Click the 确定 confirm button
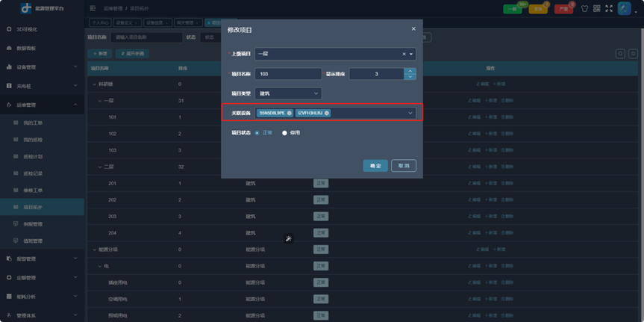 [x=375, y=166]
